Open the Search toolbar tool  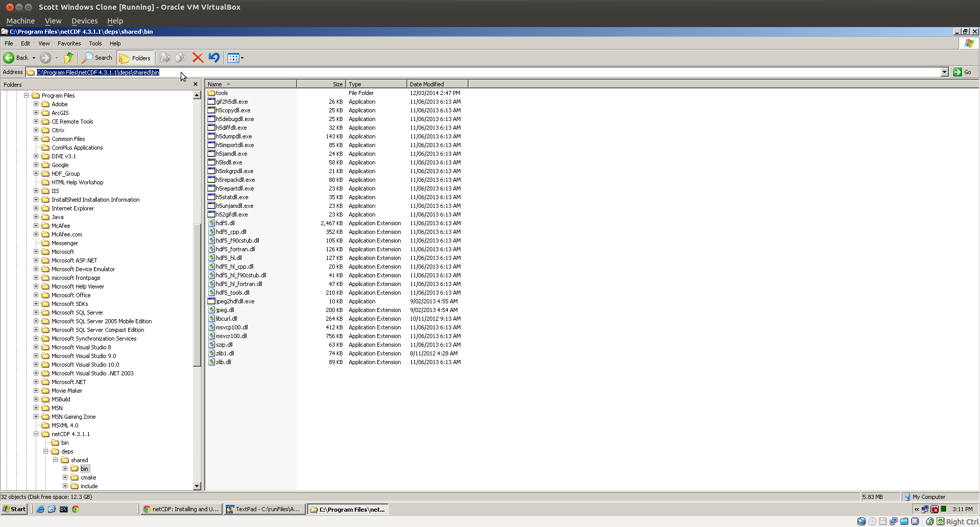tap(97, 58)
